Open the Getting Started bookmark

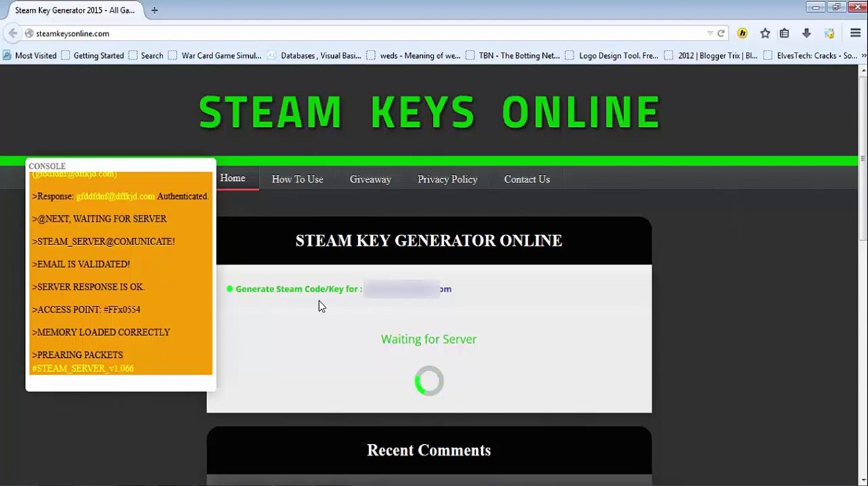[92, 55]
